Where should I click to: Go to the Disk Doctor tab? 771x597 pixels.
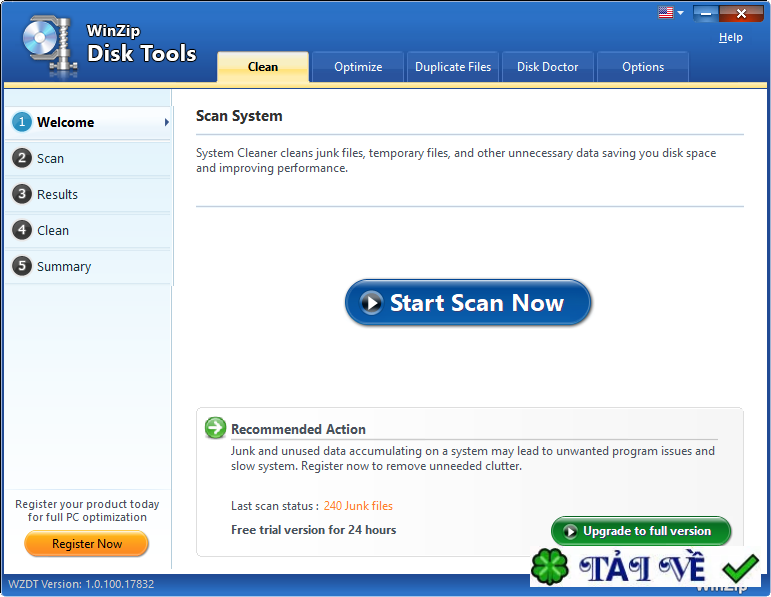[547, 66]
